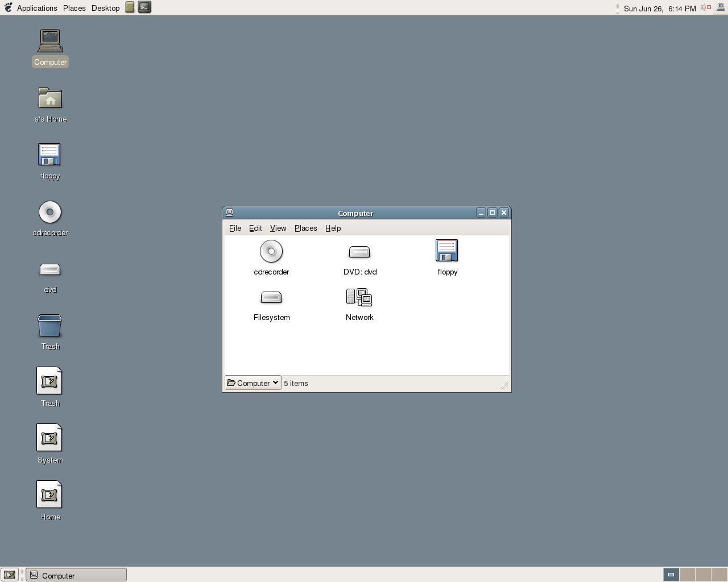728x582 pixels.
Task: Open the window menu icon in Computer titlebar
Action: (230, 213)
